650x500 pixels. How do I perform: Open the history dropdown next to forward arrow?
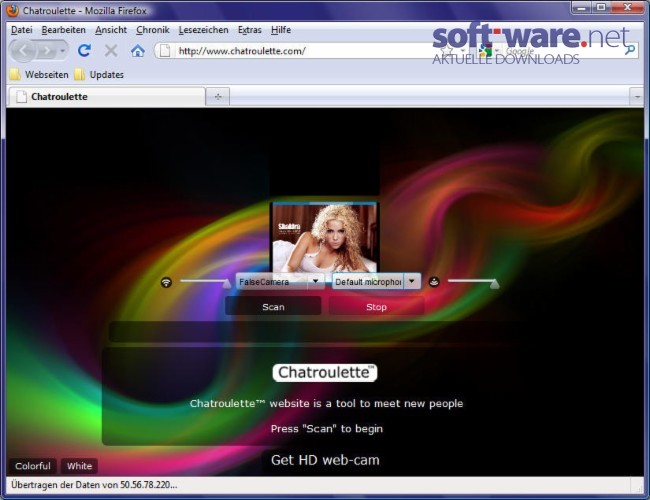63,51
